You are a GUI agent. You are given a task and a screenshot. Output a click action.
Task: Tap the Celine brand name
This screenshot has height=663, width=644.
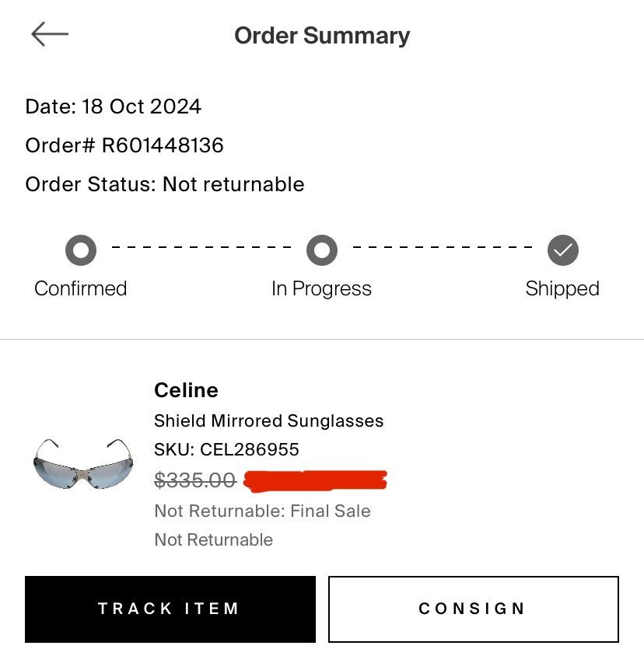pyautogui.click(x=186, y=390)
